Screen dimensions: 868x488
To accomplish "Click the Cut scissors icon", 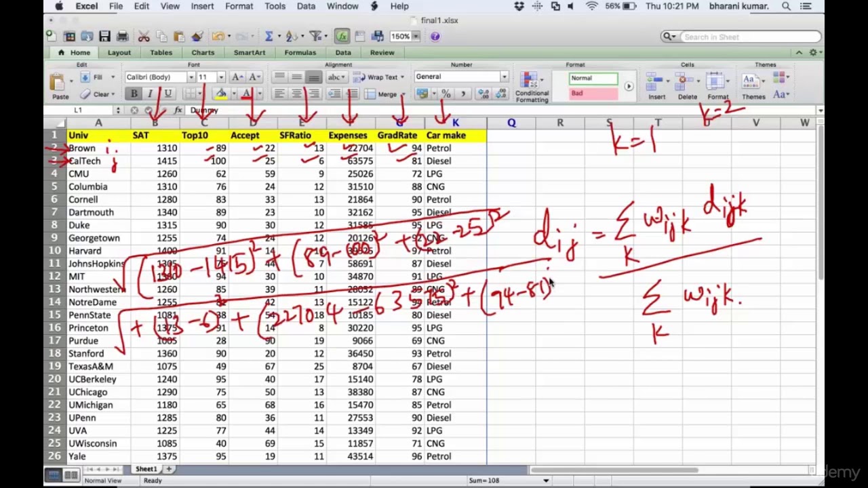I will [144, 37].
